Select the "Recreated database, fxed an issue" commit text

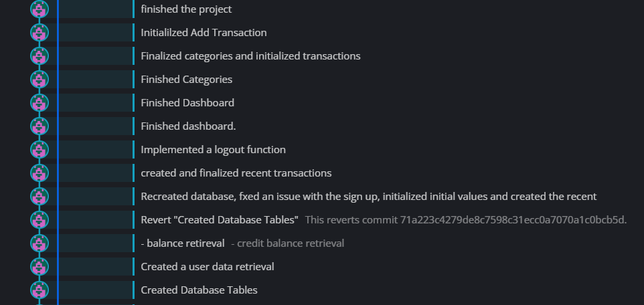tap(368, 197)
